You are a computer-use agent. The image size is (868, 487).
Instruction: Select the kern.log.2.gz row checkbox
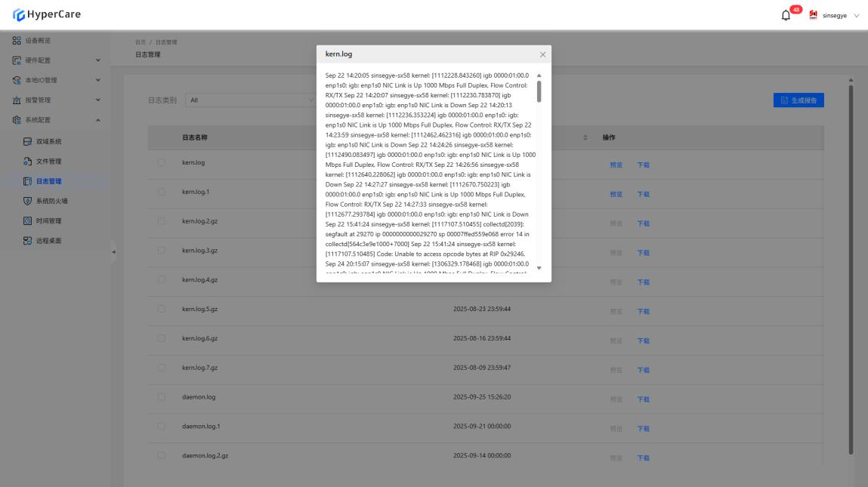[x=161, y=221]
